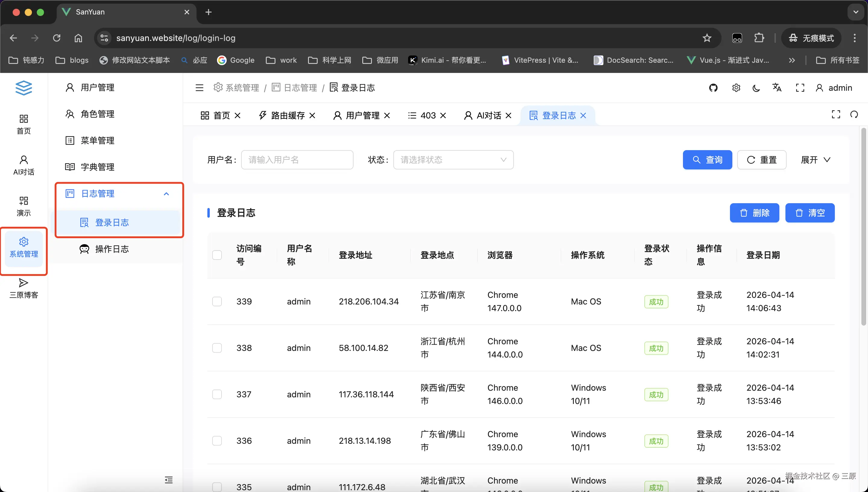Toggle the hamburger sidebar collapse icon
The height and width of the screenshot is (492, 868).
pyautogui.click(x=199, y=88)
